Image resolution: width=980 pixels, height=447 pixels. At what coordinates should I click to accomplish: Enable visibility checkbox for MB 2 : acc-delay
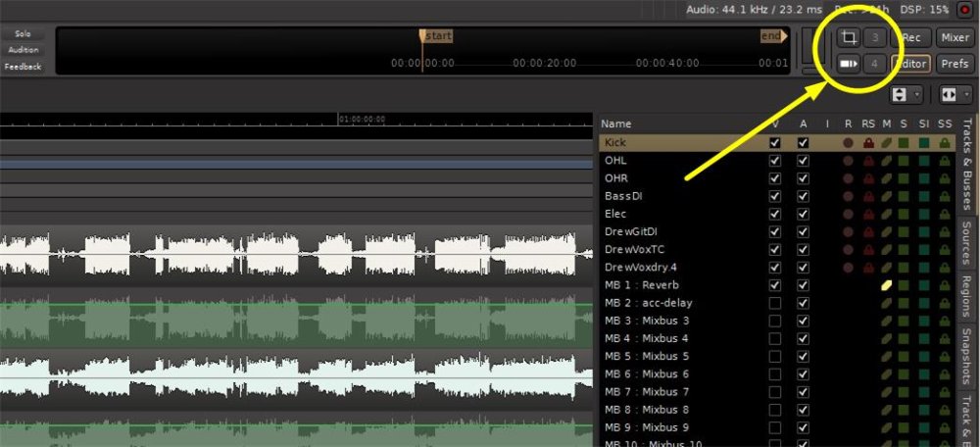coord(775,303)
